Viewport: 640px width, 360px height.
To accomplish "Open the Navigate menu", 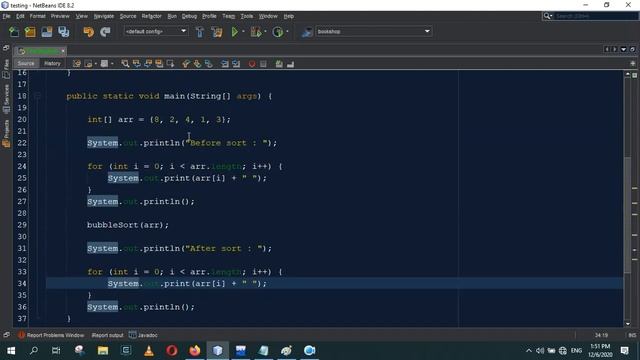I will pos(104,16).
